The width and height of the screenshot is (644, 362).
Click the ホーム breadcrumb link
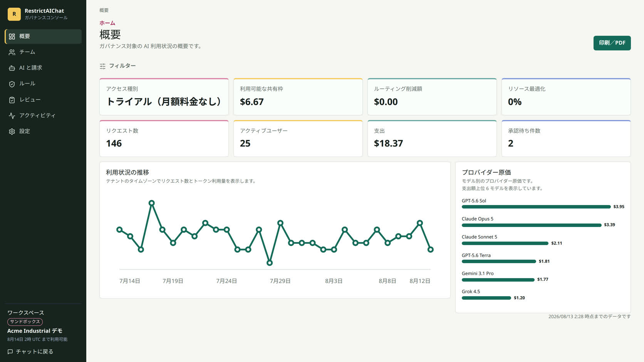(107, 23)
